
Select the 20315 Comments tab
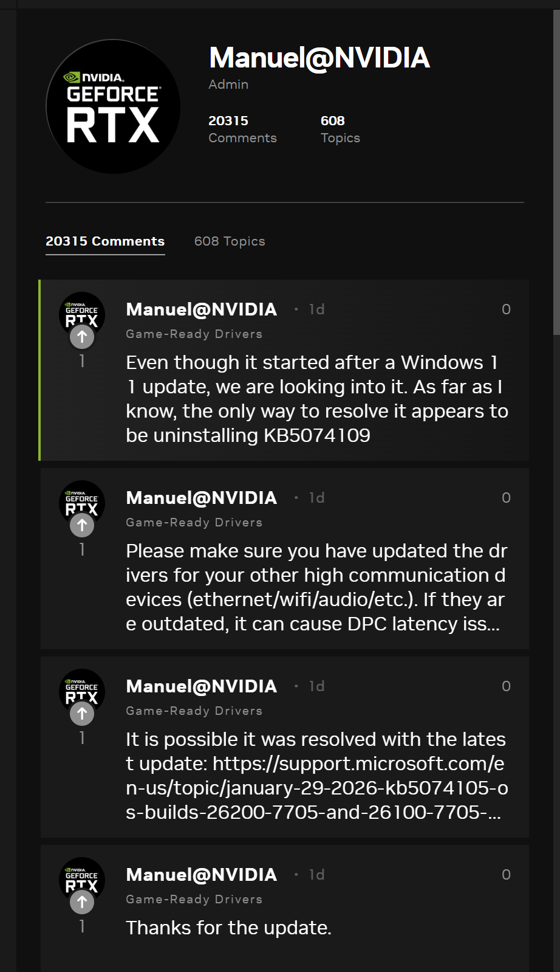(x=105, y=241)
